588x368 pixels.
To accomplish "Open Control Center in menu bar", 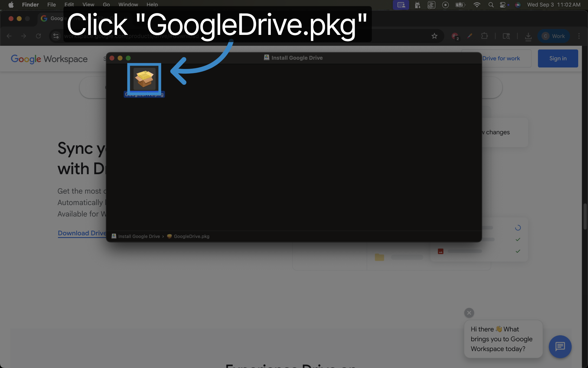I will coord(503,5).
